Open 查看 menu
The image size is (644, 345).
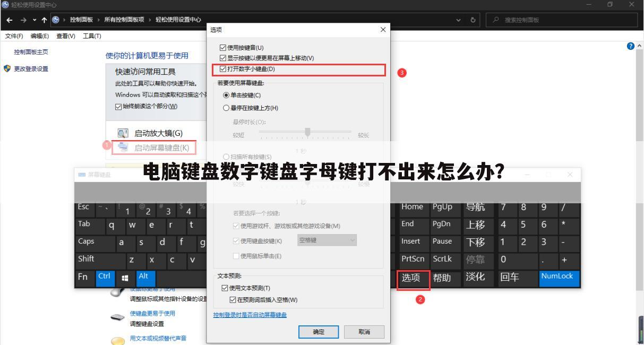[66, 36]
